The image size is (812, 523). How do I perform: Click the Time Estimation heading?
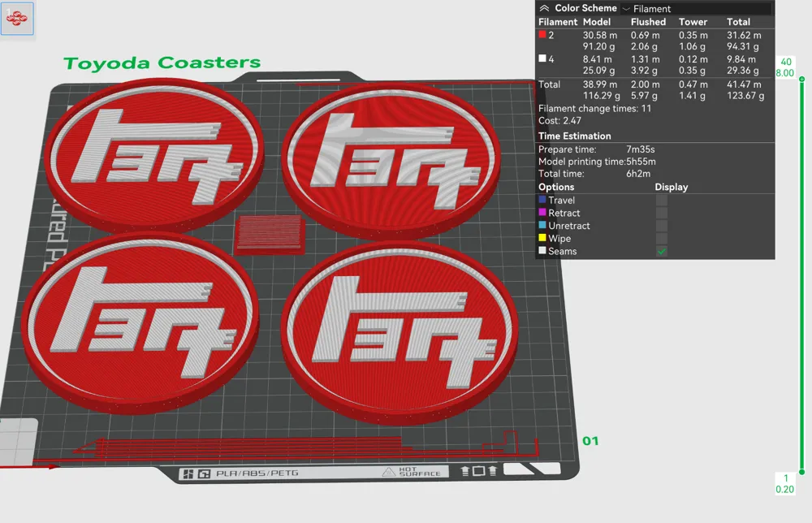(574, 136)
